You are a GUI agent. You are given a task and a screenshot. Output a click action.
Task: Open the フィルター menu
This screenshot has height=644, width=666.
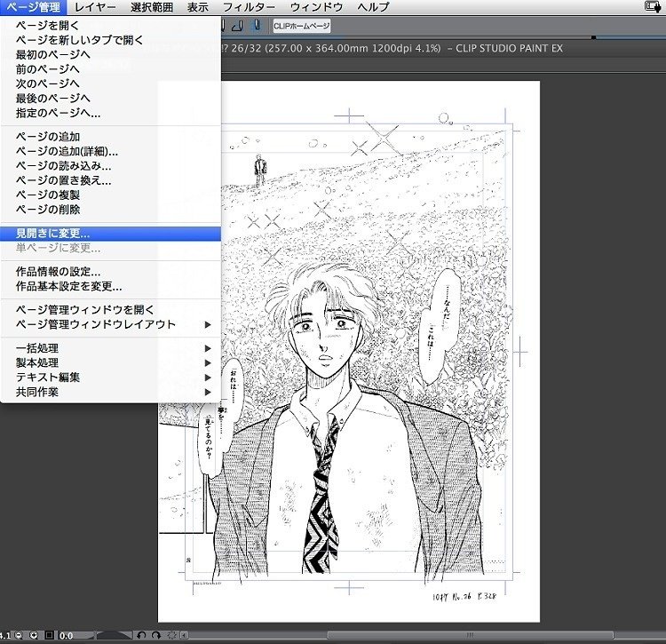point(250,7)
